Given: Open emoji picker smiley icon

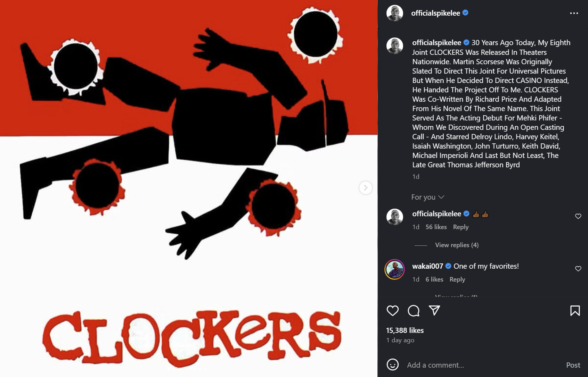Looking at the screenshot, I should 393,365.
